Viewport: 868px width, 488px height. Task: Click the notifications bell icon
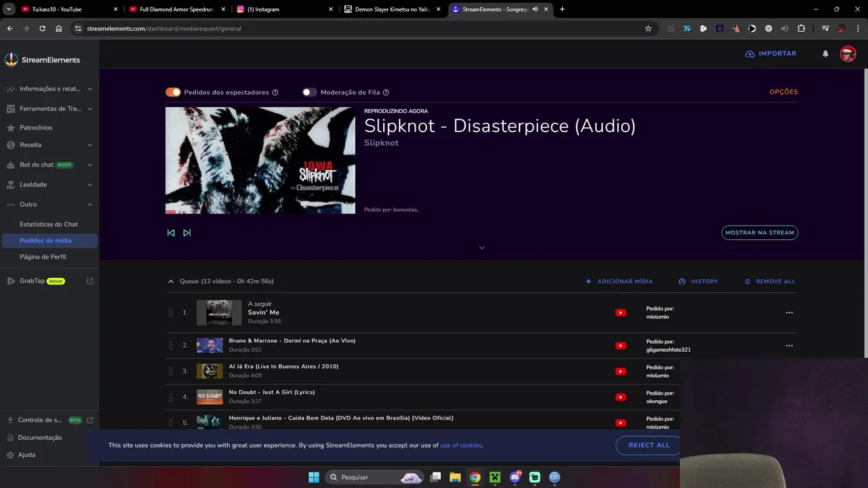coord(825,54)
